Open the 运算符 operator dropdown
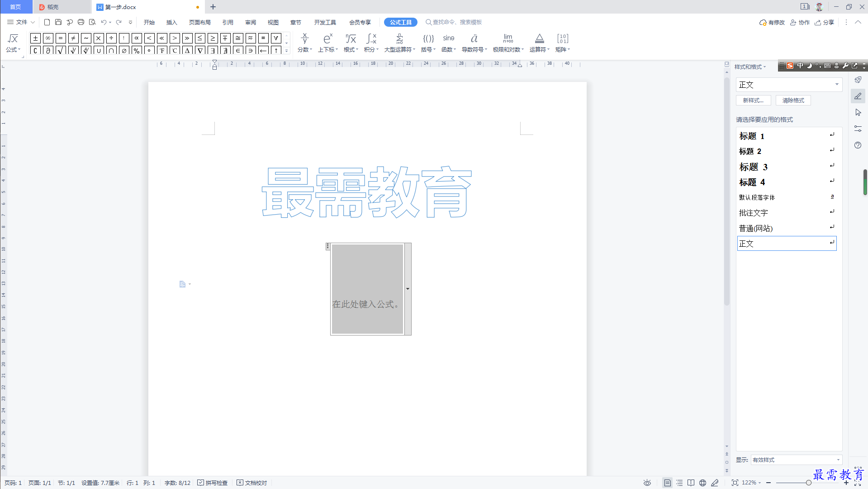This screenshot has width=868, height=489. (x=540, y=43)
